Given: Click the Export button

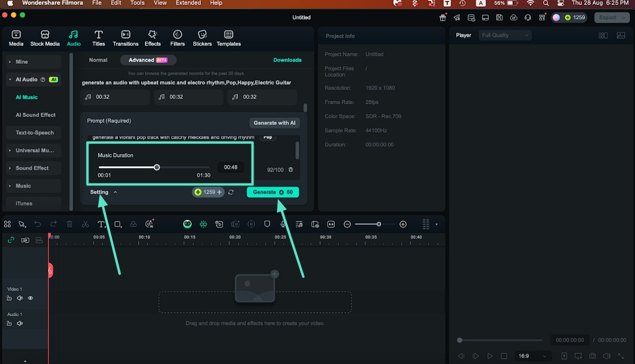Looking at the screenshot, I should point(612,18).
